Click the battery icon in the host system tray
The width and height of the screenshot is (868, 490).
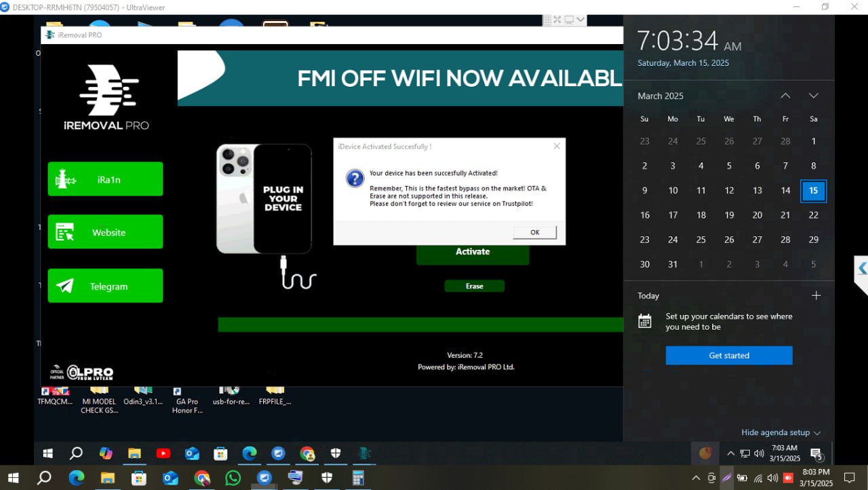click(742, 478)
